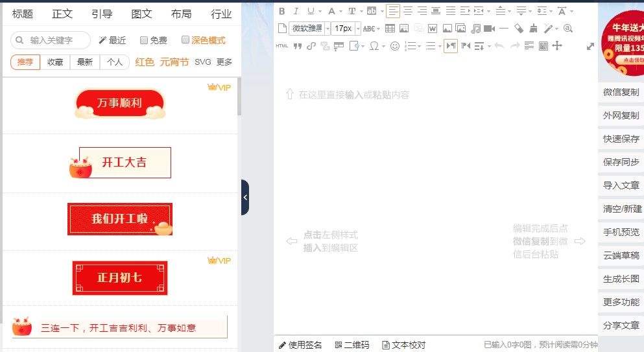The height and width of the screenshot is (352, 644).
Task: Insert the 开工大吉 title style
Action: point(120,163)
